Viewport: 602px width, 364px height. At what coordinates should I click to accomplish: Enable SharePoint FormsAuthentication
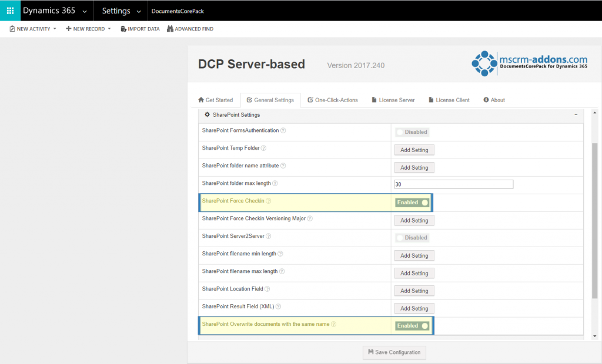(412, 132)
